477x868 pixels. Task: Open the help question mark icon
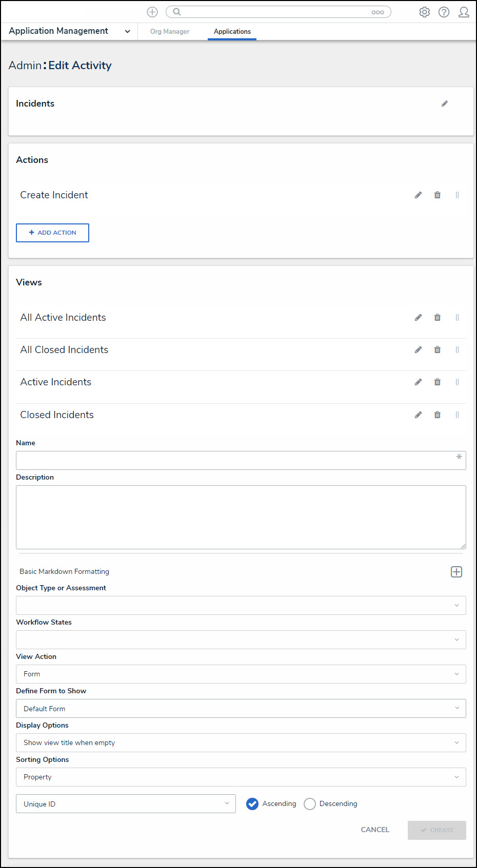(x=444, y=12)
